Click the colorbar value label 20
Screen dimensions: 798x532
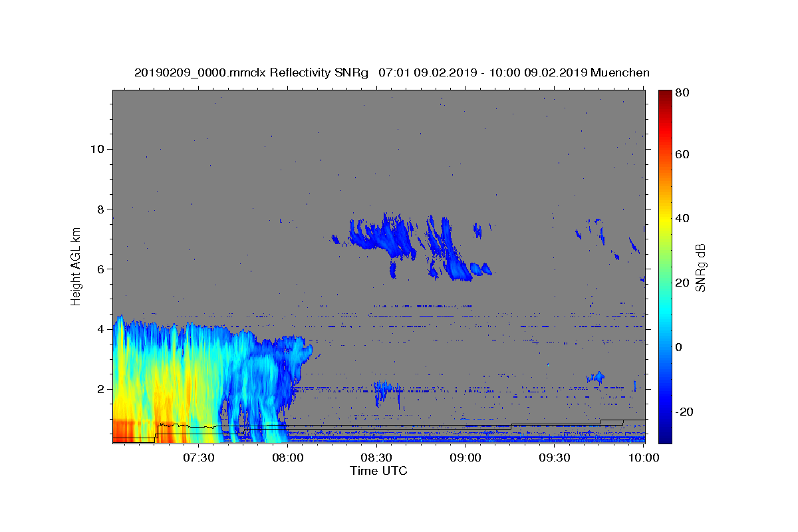point(683,283)
